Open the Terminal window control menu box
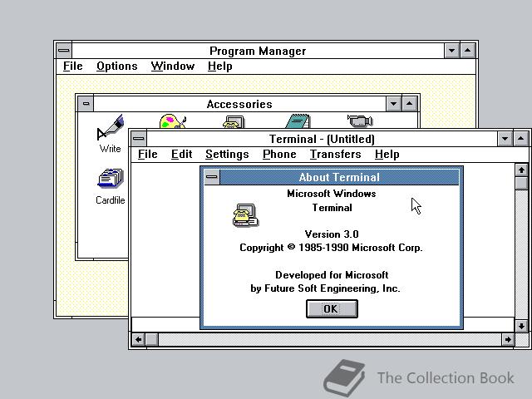Screen dimensions: 532x399 (x=139, y=139)
